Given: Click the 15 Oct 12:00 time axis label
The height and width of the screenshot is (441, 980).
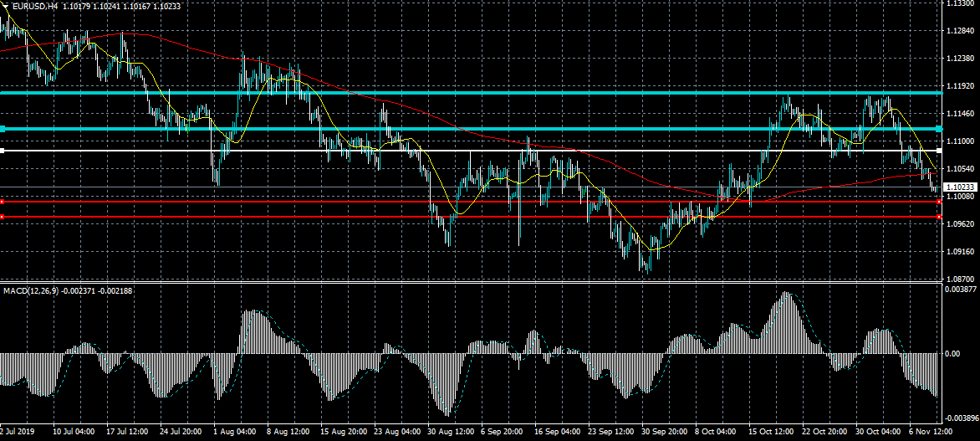Looking at the screenshot, I should point(770,433).
